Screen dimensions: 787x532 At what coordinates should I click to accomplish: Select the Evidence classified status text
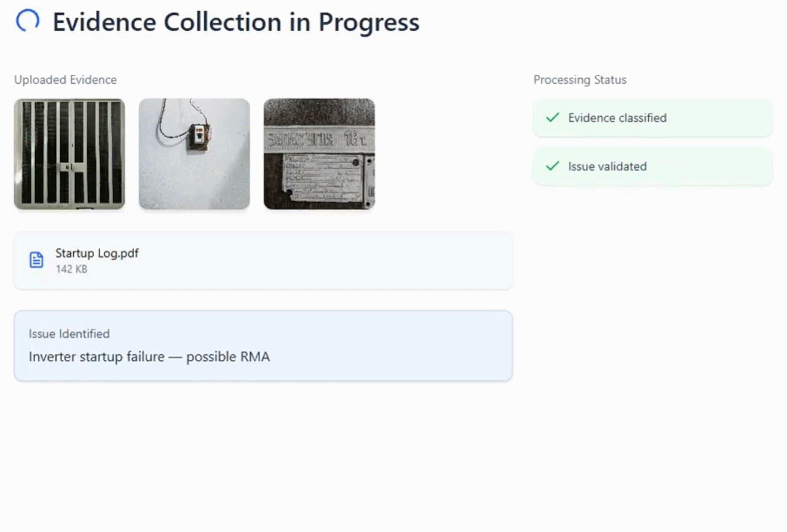617,118
